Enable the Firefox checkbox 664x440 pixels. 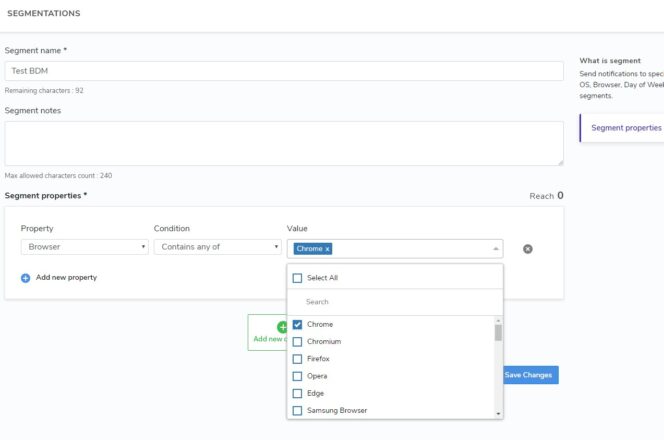pyautogui.click(x=297, y=359)
